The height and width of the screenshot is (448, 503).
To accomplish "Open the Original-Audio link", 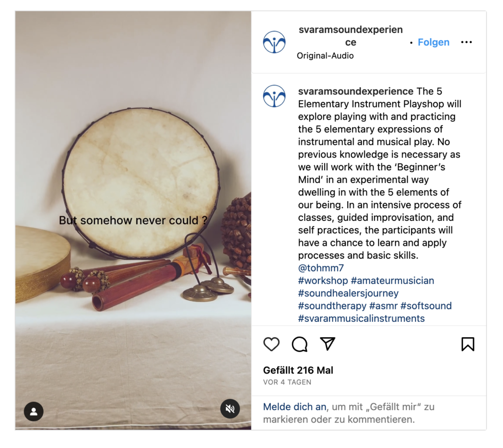I will (325, 56).
